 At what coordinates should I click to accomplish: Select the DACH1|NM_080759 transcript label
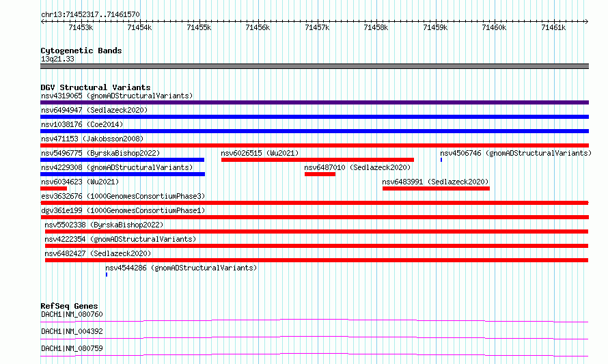click(72, 348)
